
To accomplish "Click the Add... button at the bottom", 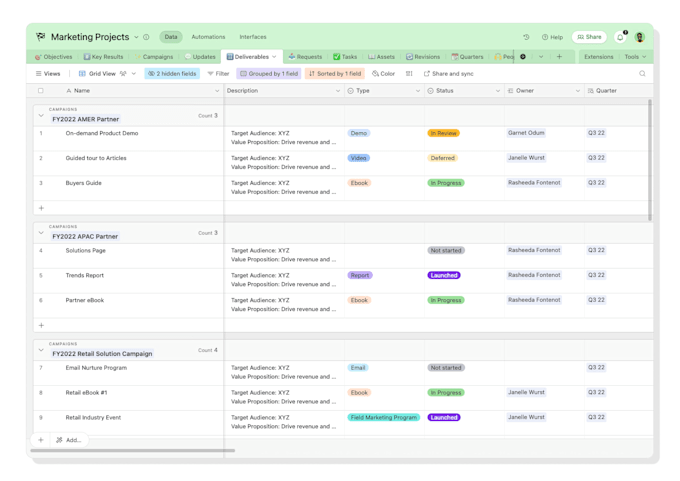I will (69, 440).
